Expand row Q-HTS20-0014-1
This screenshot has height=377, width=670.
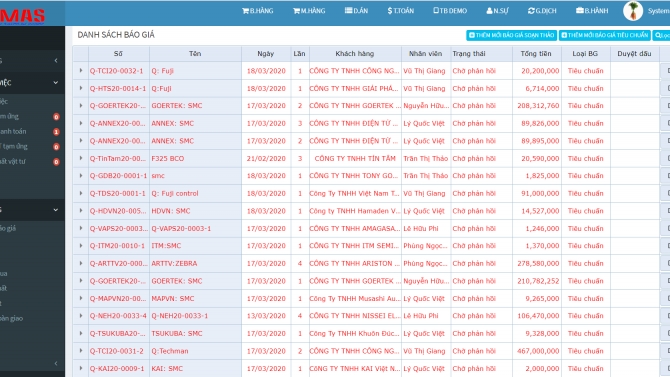coord(81,88)
